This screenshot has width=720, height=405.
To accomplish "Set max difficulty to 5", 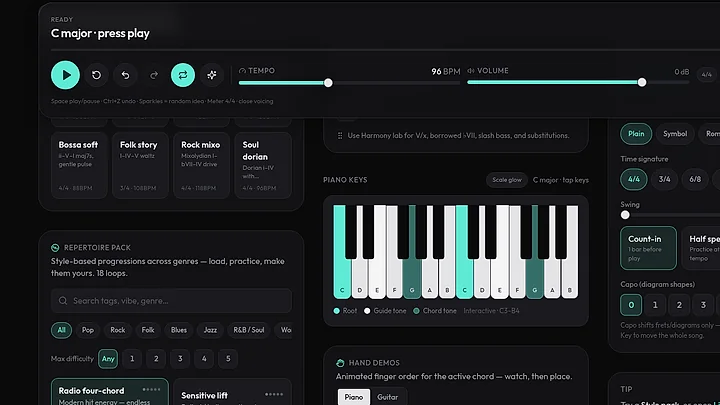I will 228,359.
